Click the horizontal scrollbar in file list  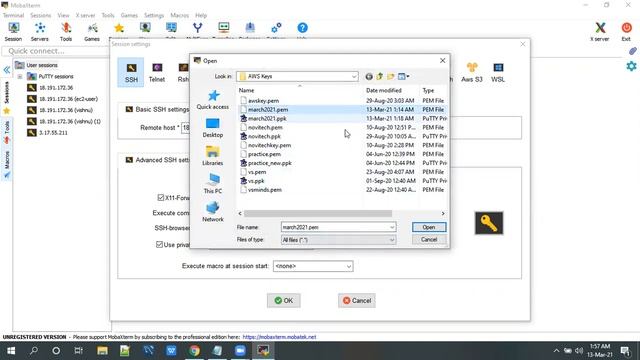click(318, 213)
